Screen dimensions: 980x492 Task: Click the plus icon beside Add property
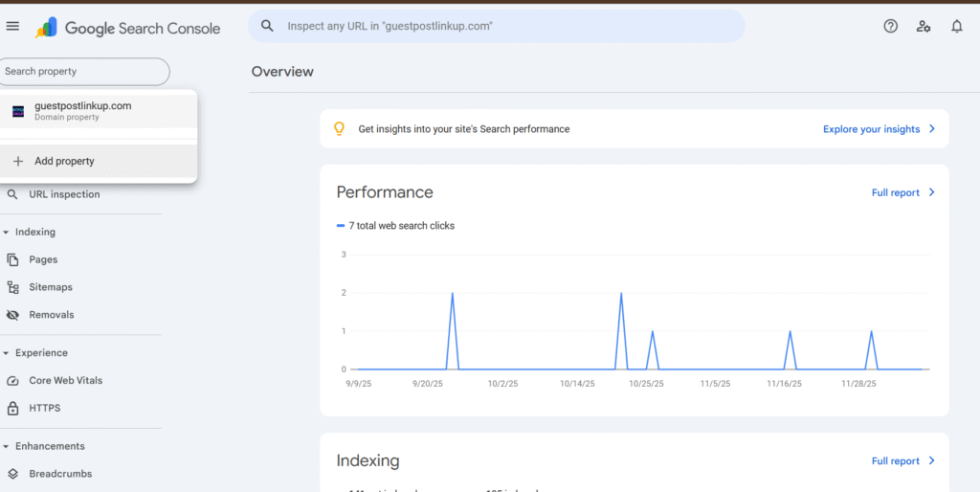[x=17, y=162]
